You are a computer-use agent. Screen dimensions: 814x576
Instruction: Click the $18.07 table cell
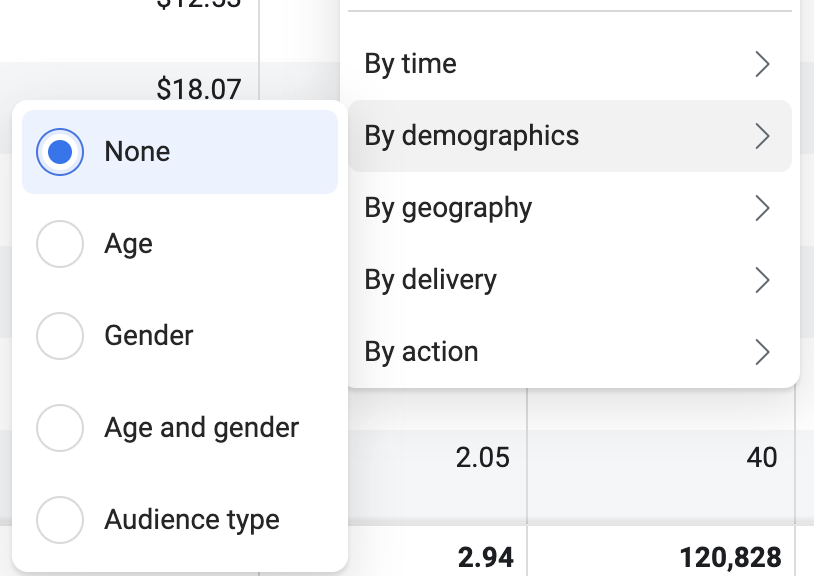[199, 89]
